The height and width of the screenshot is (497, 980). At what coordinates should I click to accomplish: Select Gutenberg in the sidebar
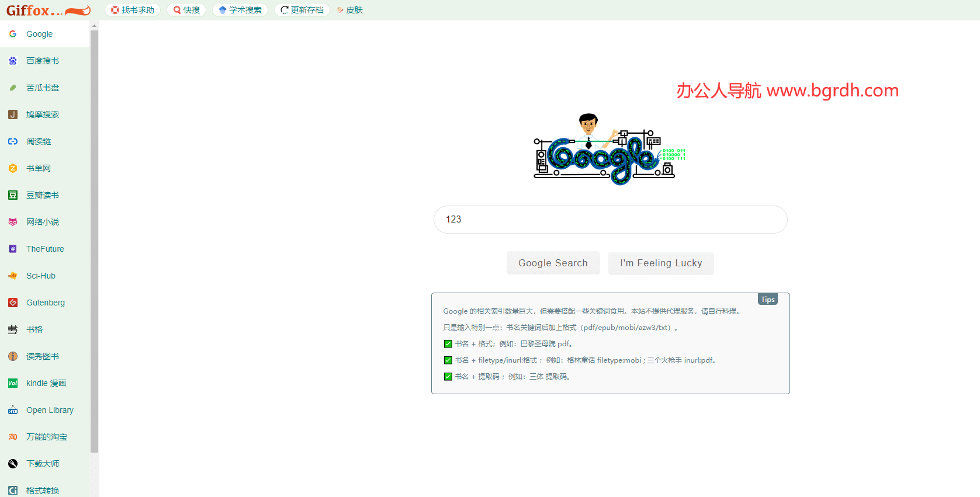pos(45,303)
